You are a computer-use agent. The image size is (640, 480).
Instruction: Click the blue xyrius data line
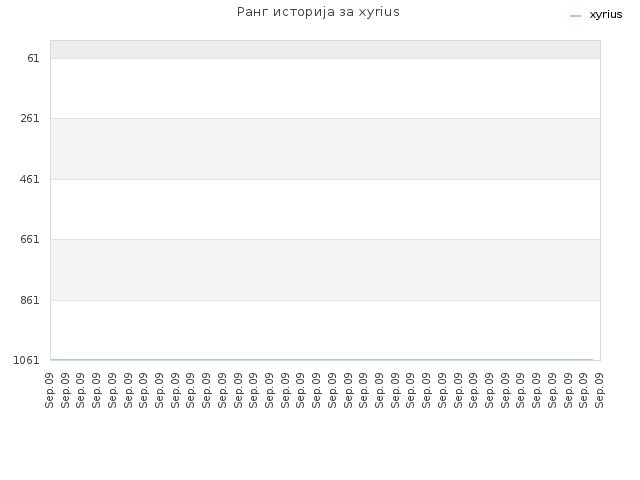[322, 360]
